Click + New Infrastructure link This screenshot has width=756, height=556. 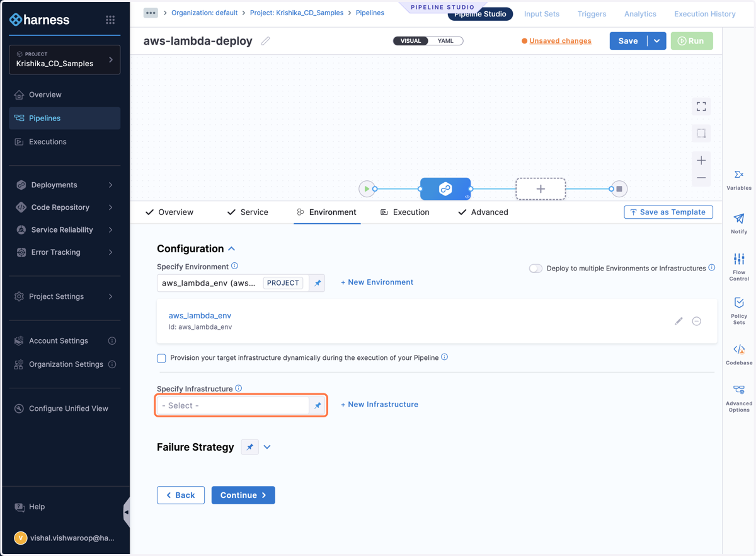click(x=379, y=405)
